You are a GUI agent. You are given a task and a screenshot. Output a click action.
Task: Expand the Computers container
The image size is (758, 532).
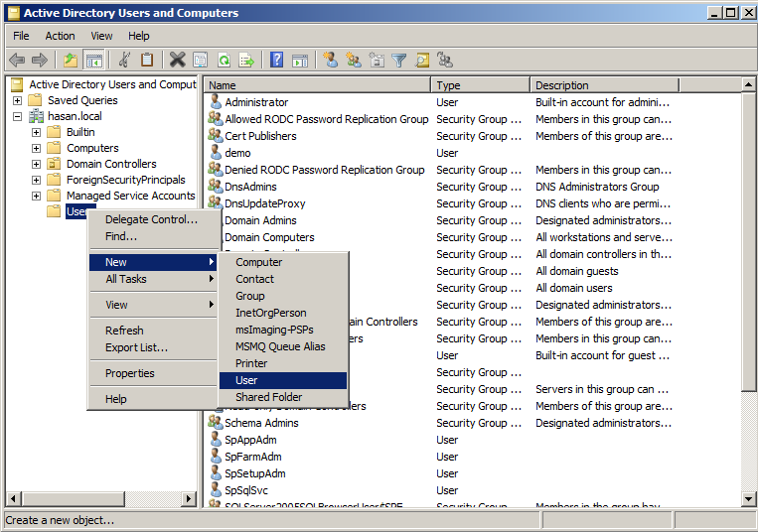pos(36,148)
